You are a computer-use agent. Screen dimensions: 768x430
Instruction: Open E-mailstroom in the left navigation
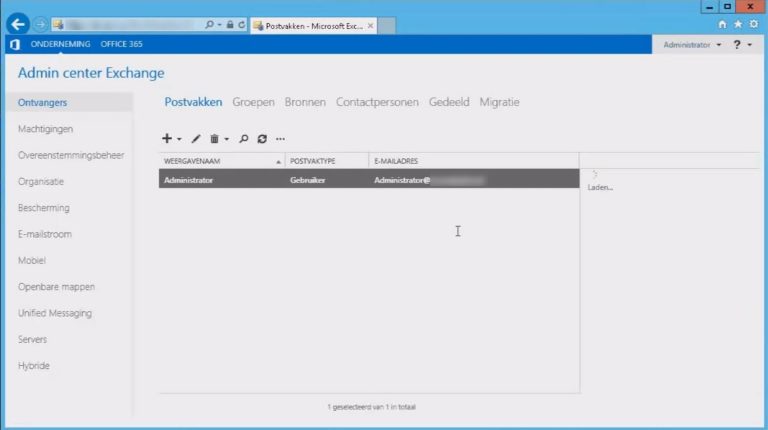pos(45,234)
